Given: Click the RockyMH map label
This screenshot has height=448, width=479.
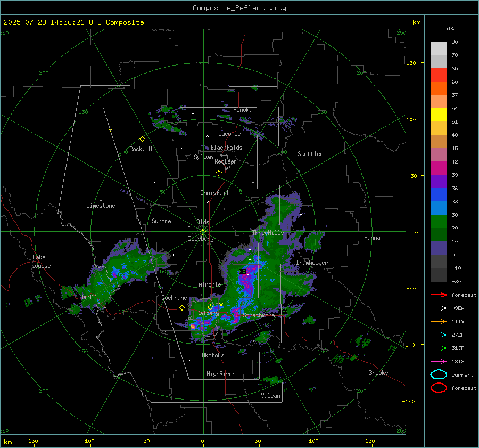Looking at the screenshot, I should pyautogui.click(x=141, y=149).
